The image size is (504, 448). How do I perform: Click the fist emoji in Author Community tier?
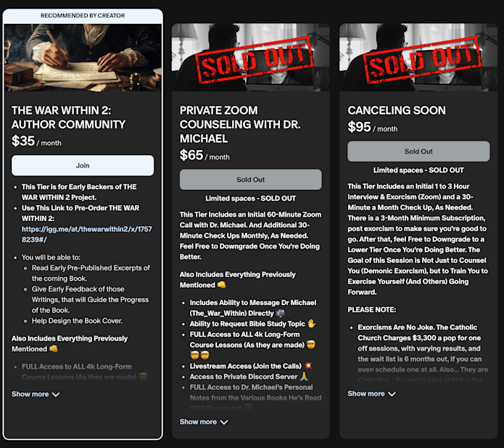point(54,349)
